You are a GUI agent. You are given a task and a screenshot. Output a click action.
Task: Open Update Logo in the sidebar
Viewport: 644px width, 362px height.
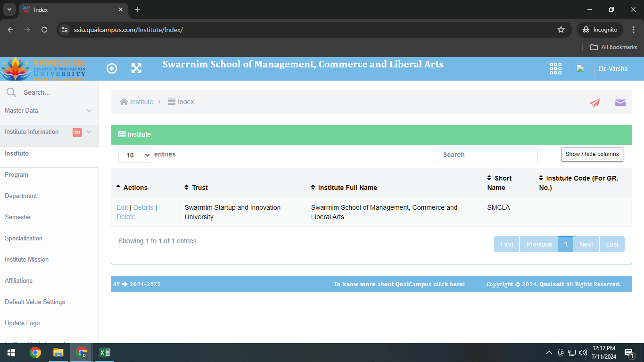(x=22, y=323)
